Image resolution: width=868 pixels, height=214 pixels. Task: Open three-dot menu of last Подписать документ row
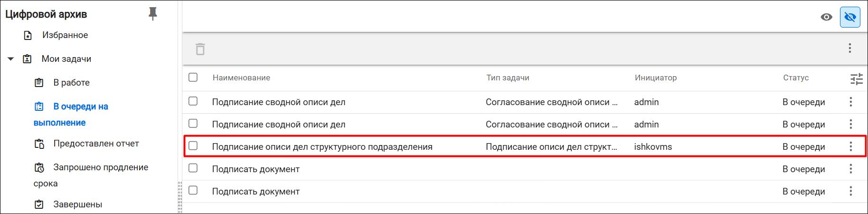pyautogui.click(x=851, y=191)
